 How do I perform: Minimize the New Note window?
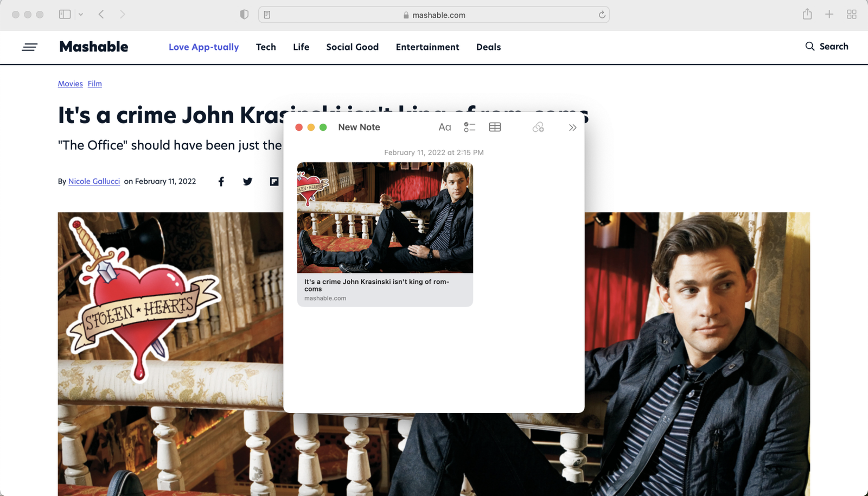[x=311, y=127]
